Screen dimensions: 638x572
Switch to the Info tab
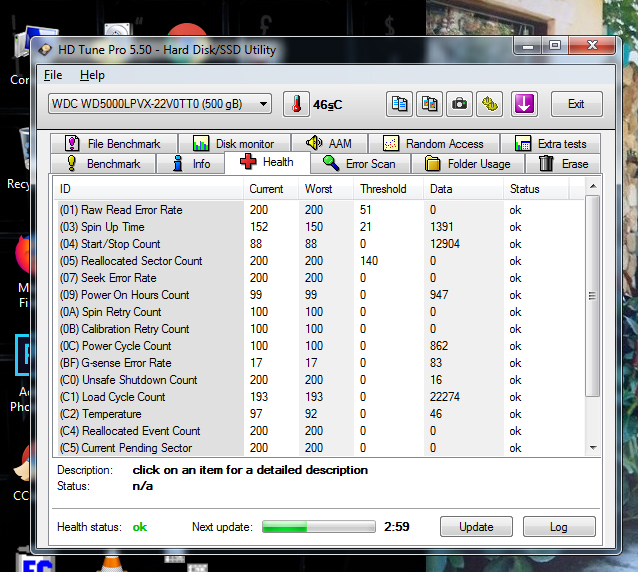pos(190,164)
